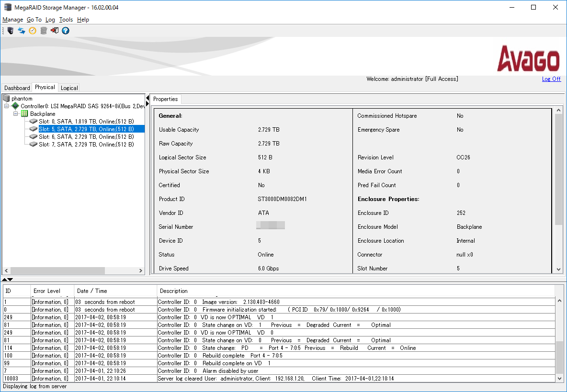Screen dimensions: 567x392
Task: Select the phantom server icon in tree
Action: (x=6, y=98)
